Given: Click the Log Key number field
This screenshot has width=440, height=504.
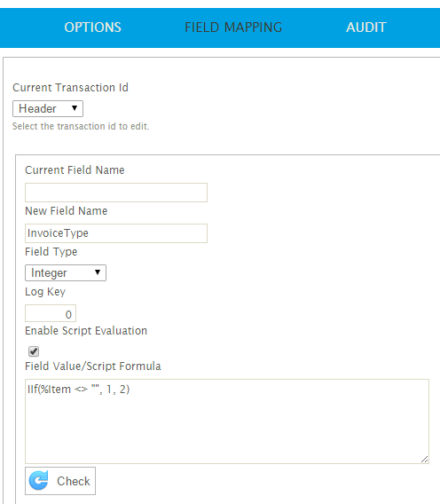Looking at the screenshot, I should pyautogui.click(x=51, y=313).
